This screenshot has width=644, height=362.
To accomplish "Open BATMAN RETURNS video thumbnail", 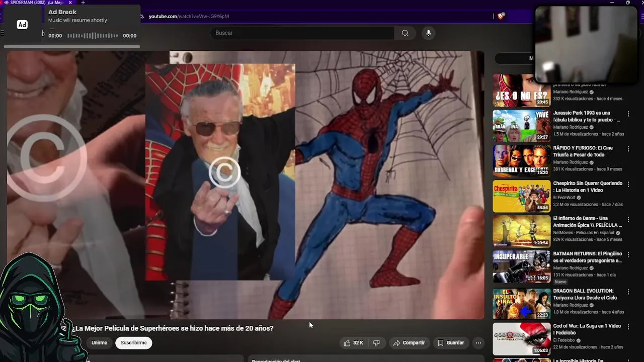I will 522,267.
